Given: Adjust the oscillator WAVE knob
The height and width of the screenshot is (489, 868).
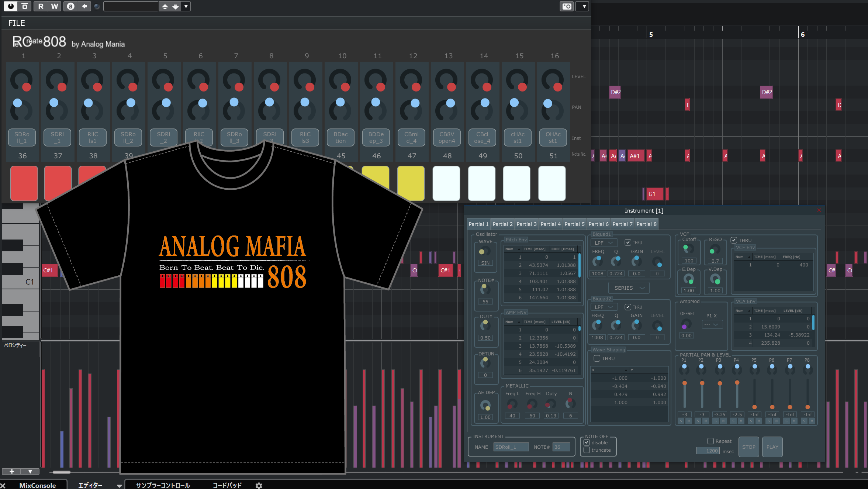Looking at the screenshot, I should point(484,251).
